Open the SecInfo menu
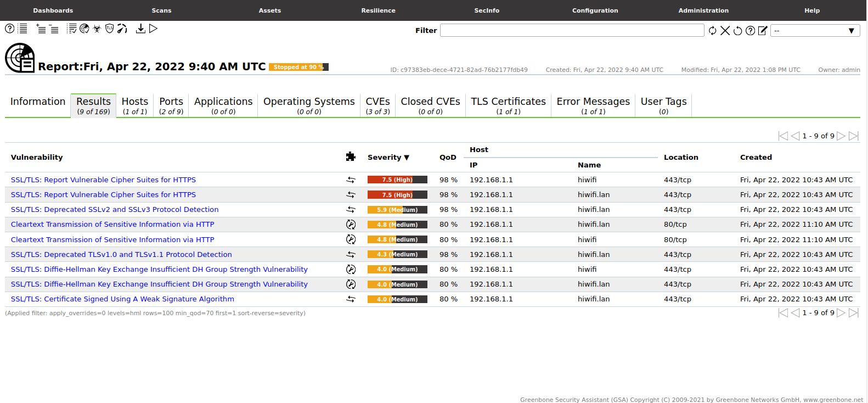868x403 pixels. pos(487,10)
